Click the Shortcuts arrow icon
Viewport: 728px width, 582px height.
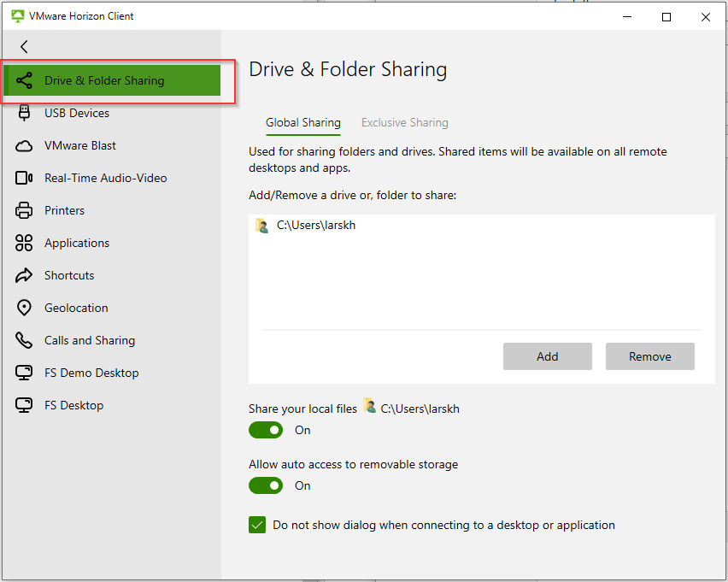click(24, 276)
